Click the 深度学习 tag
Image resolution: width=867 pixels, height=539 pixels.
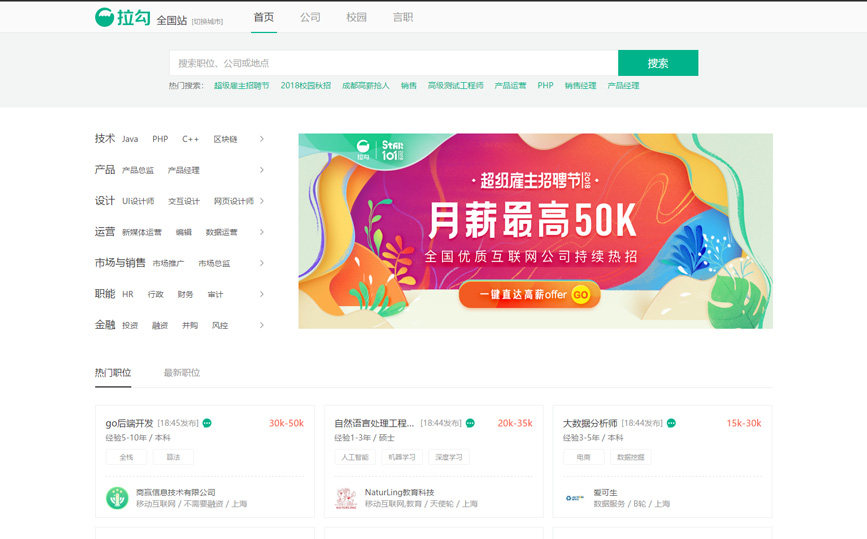tap(449, 457)
